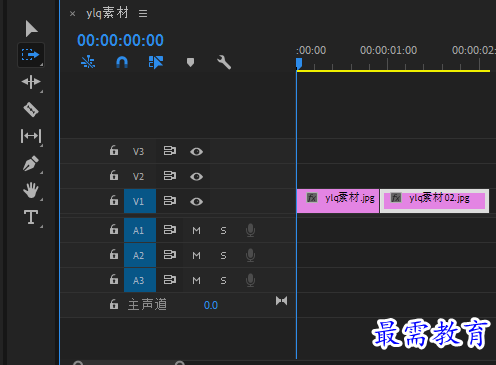Screen dimensions: 496x365
Task: Select the Type tool
Action: coord(31,217)
